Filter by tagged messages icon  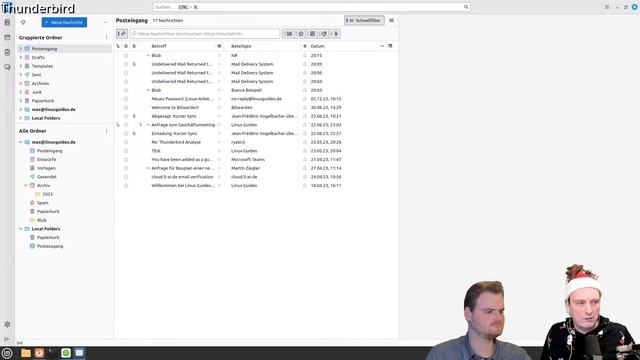(324, 34)
